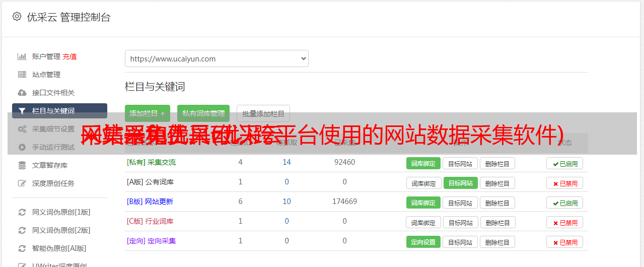644x267 pixels.
Task: Toggle 已禁用 status for 公有词库 row
Action: pyautogui.click(x=564, y=183)
